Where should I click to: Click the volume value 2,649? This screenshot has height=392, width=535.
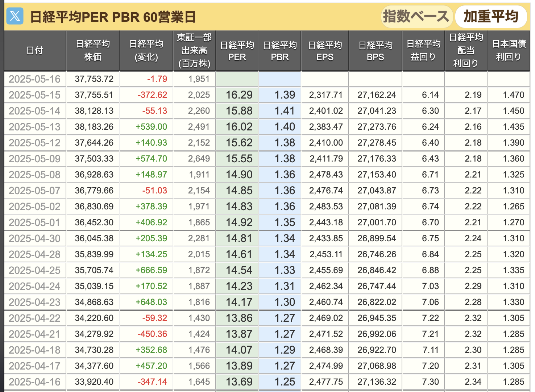[199, 159]
